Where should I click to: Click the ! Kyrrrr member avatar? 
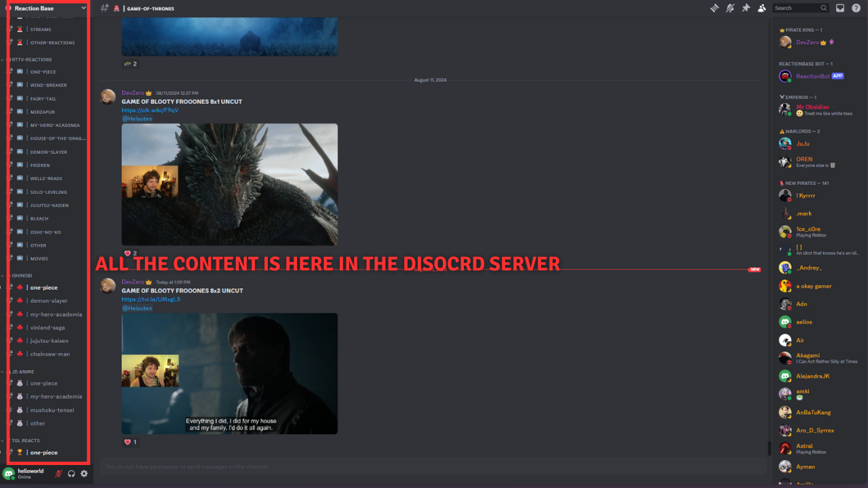785,195
